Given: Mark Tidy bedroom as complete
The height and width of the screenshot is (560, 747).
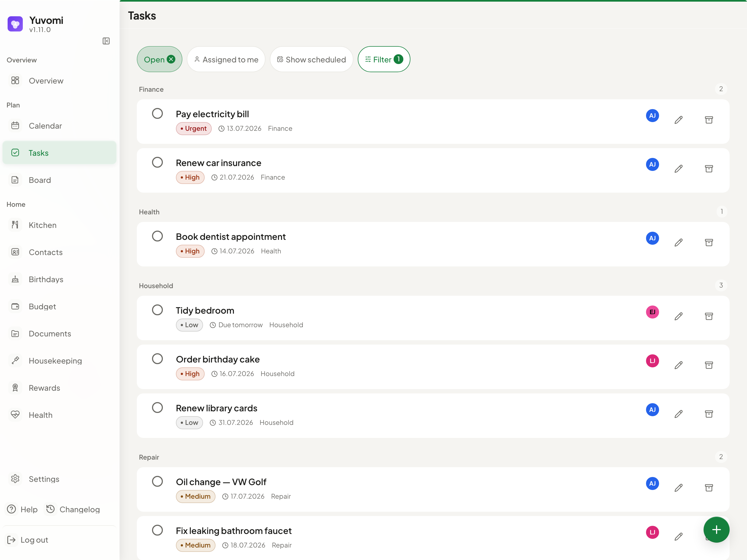Looking at the screenshot, I should point(157,310).
